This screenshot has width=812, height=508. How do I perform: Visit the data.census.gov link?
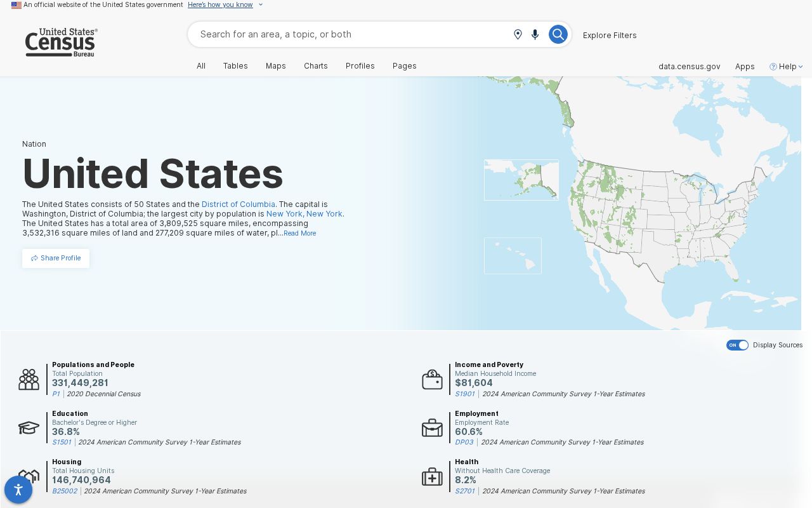pos(690,67)
